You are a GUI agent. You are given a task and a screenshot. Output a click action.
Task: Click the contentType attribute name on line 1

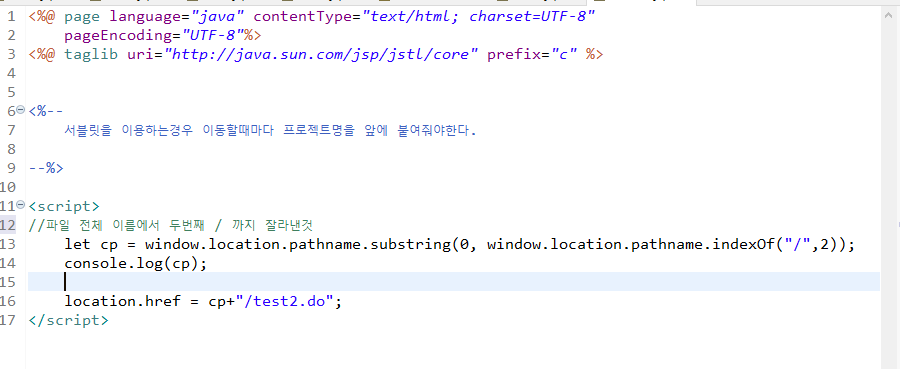point(303,17)
